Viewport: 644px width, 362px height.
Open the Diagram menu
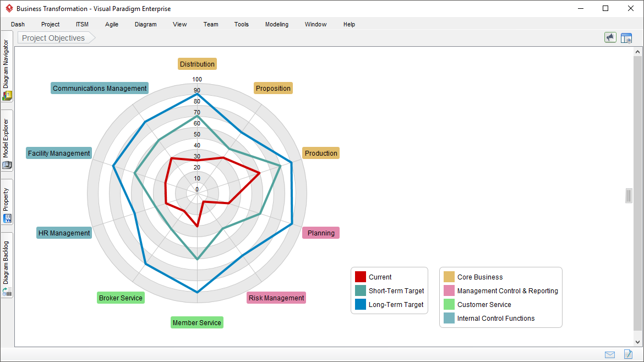(x=145, y=24)
